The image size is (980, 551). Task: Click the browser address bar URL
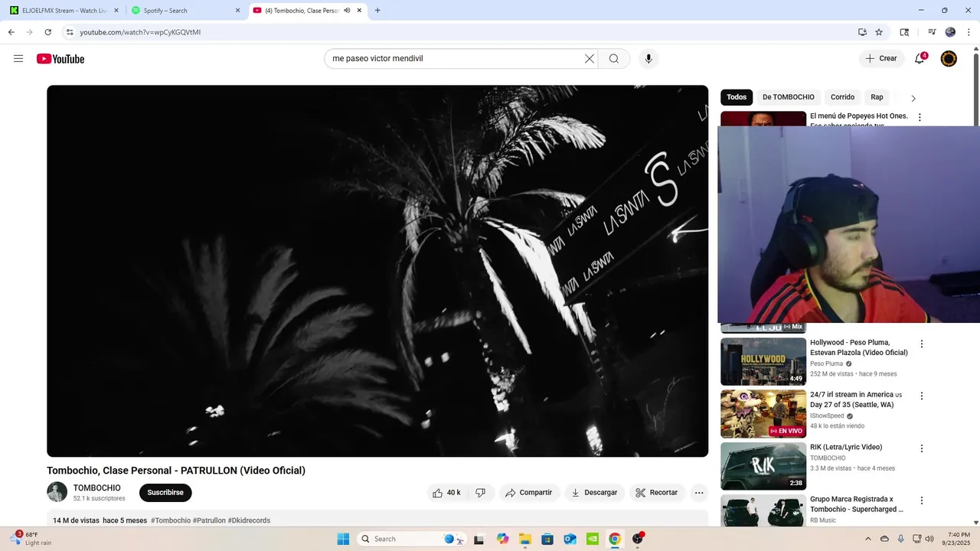(x=140, y=32)
